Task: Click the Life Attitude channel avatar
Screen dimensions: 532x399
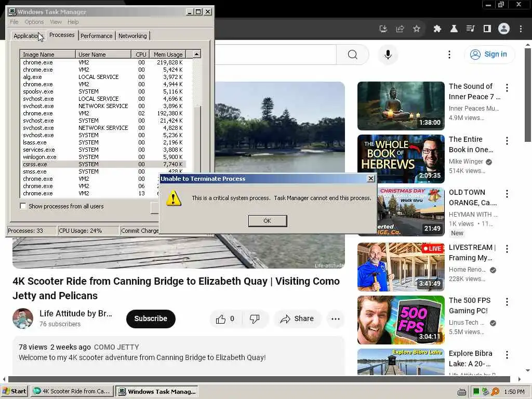Action: (23, 318)
